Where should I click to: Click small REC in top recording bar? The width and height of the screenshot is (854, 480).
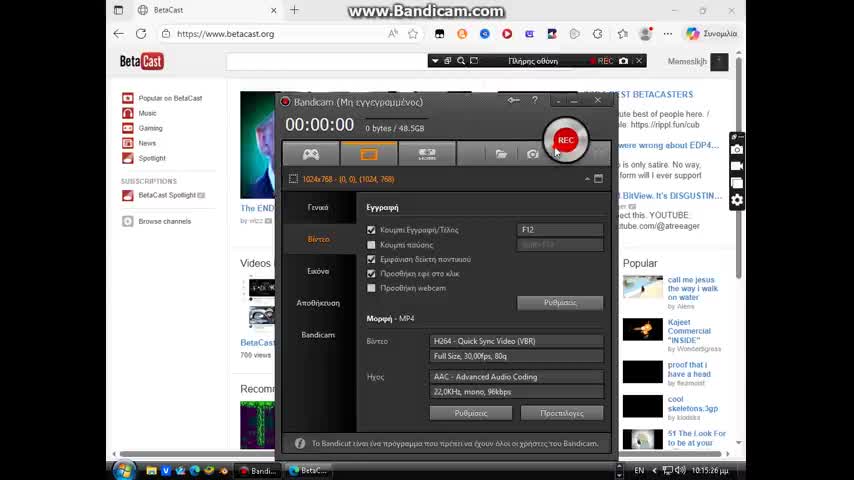pos(601,61)
